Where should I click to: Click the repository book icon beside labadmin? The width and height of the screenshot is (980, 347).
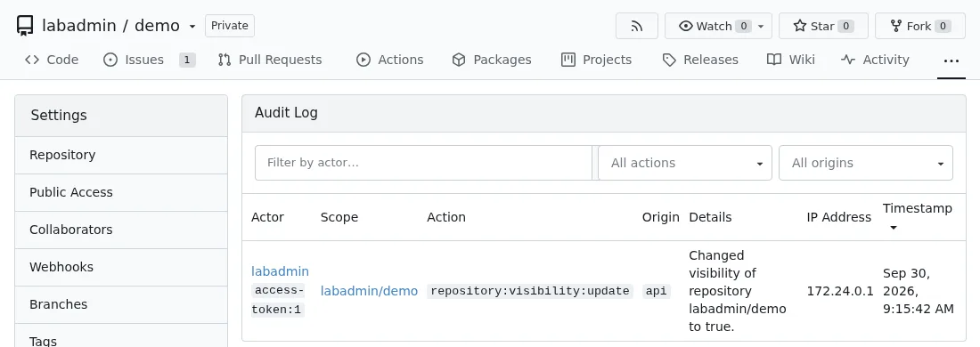click(24, 26)
